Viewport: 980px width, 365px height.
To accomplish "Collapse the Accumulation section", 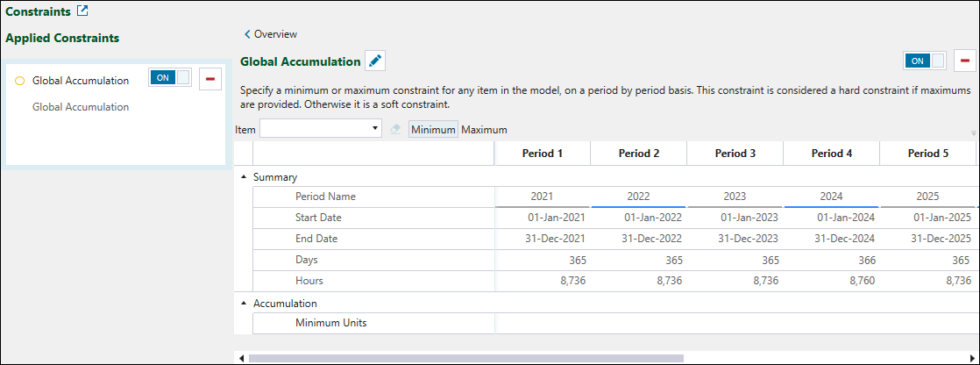I will tap(244, 303).
